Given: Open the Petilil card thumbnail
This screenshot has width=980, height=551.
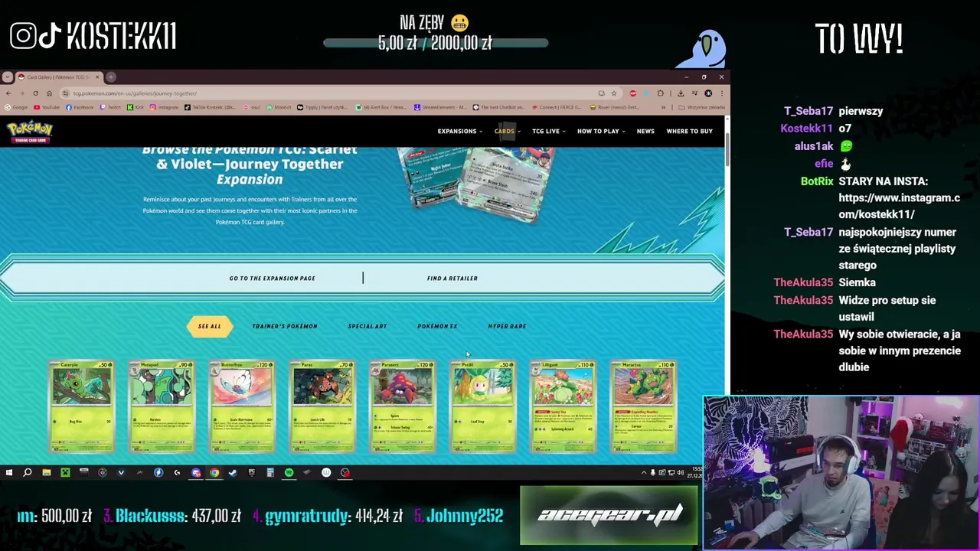Looking at the screenshot, I should click(483, 407).
